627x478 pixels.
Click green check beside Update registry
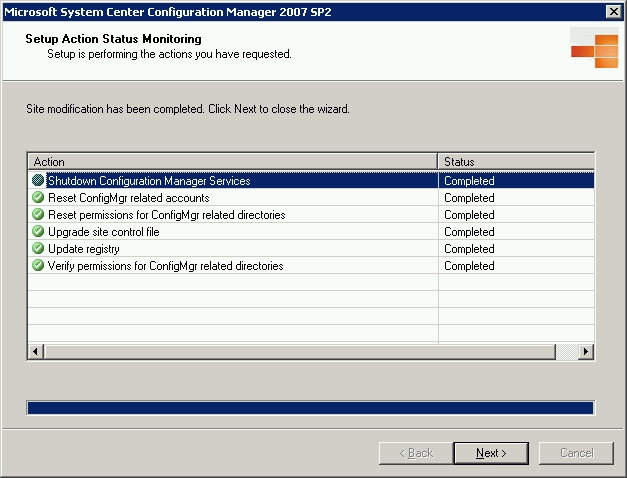pos(38,248)
